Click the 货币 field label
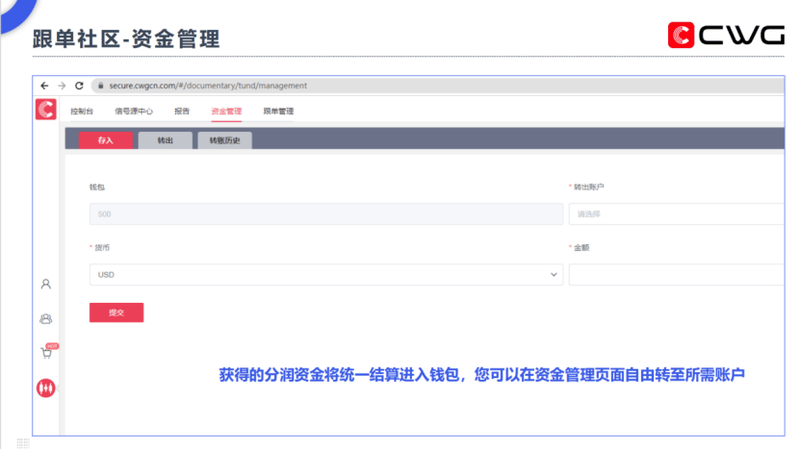The height and width of the screenshot is (449, 800). [x=102, y=247]
